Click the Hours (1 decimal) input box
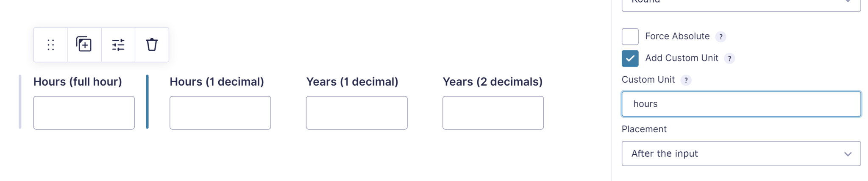 (220, 113)
